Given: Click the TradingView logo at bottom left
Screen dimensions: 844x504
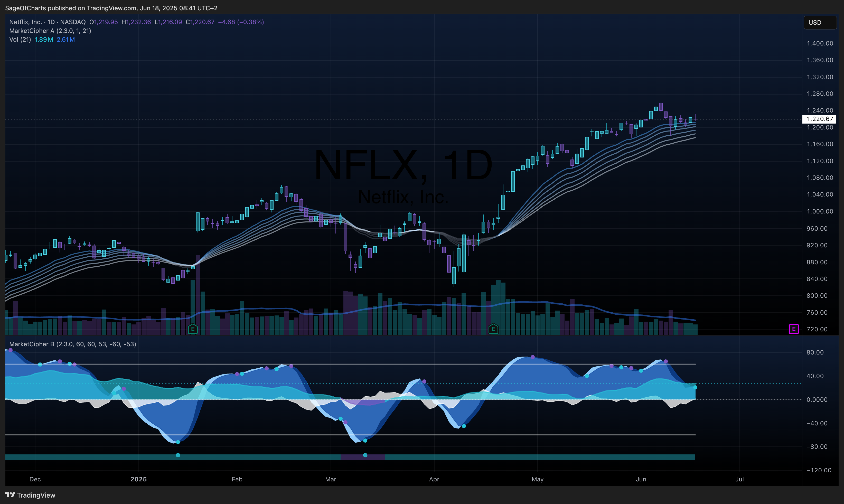Looking at the screenshot, I should tap(30, 495).
